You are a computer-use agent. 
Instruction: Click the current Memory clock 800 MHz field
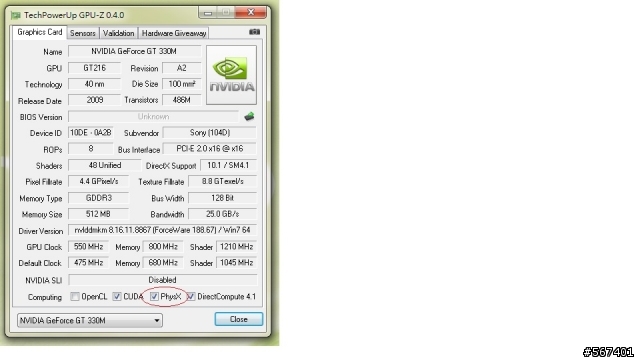[163, 247]
